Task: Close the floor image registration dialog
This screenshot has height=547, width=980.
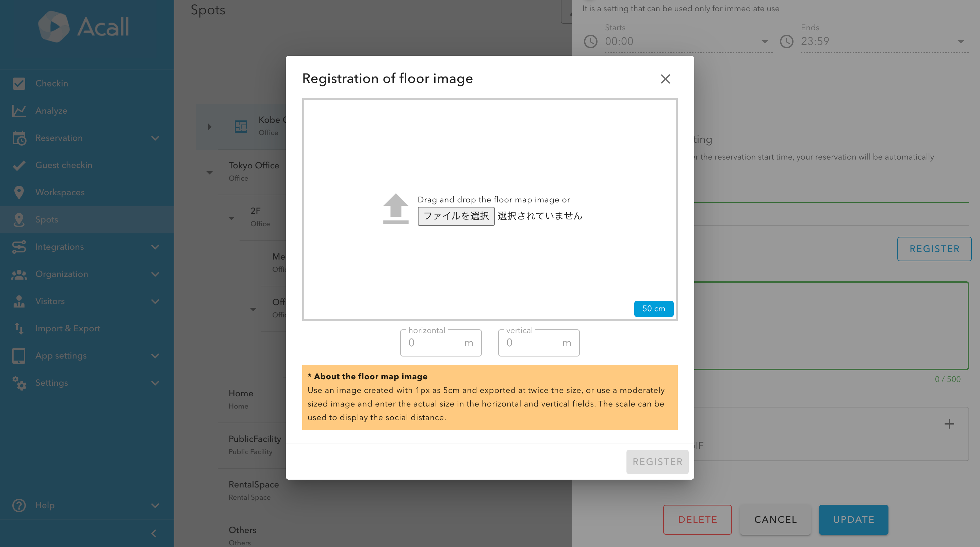Action: point(665,79)
